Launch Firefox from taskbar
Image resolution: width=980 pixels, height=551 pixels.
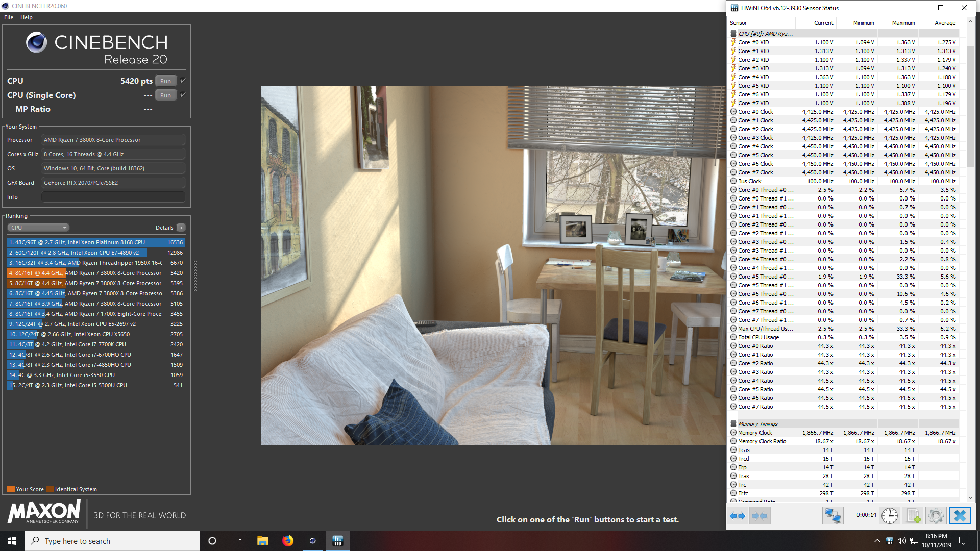coord(288,541)
